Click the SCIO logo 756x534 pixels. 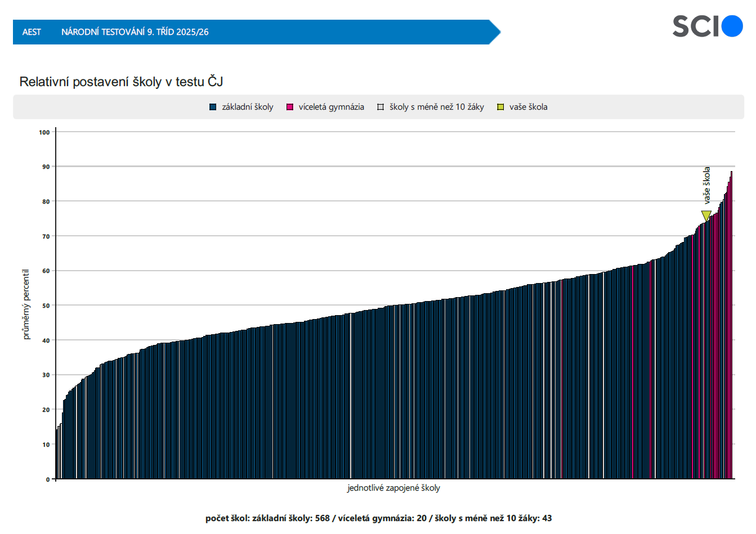click(x=707, y=26)
